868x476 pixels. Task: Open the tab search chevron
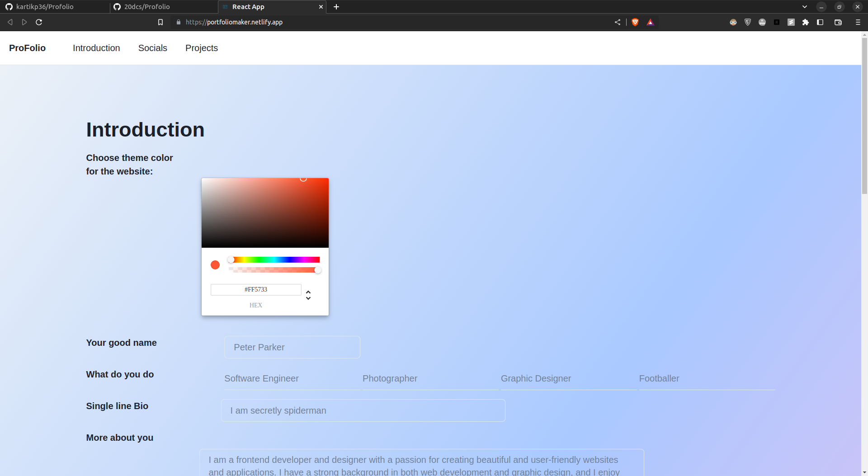(x=804, y=7)
